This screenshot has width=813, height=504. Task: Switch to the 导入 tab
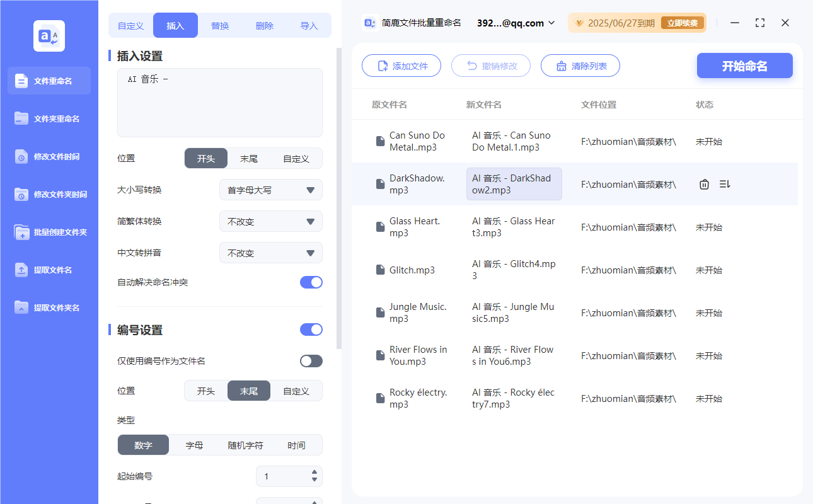309,25
